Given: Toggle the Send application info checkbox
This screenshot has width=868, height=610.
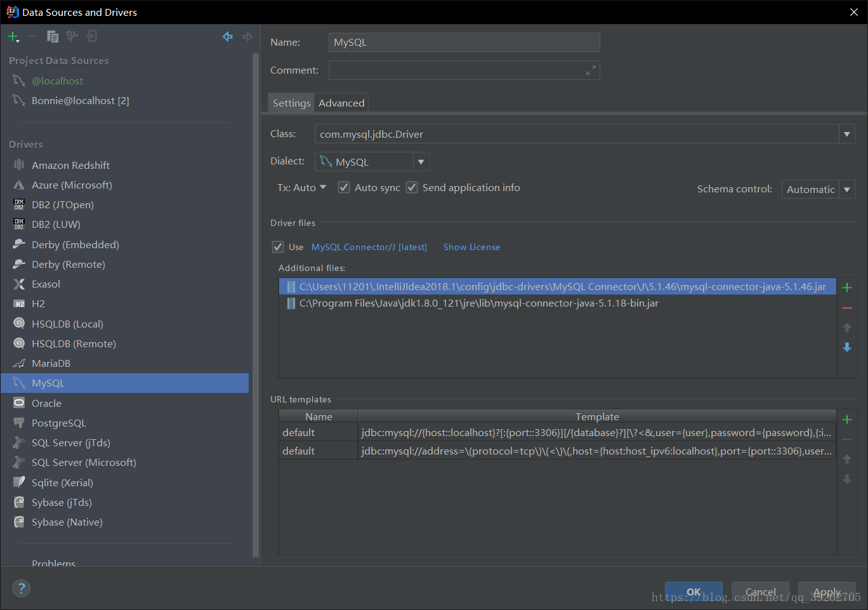Looking at the screenshot, I should click(x=412, y=187).
